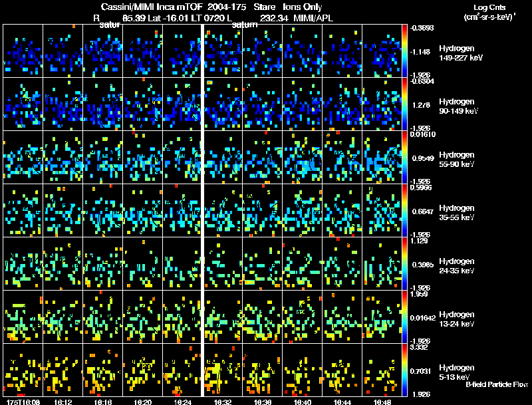Select the 149-227 keV panel at 16:08
Screen dimensions: 532x405
point(23,51)
